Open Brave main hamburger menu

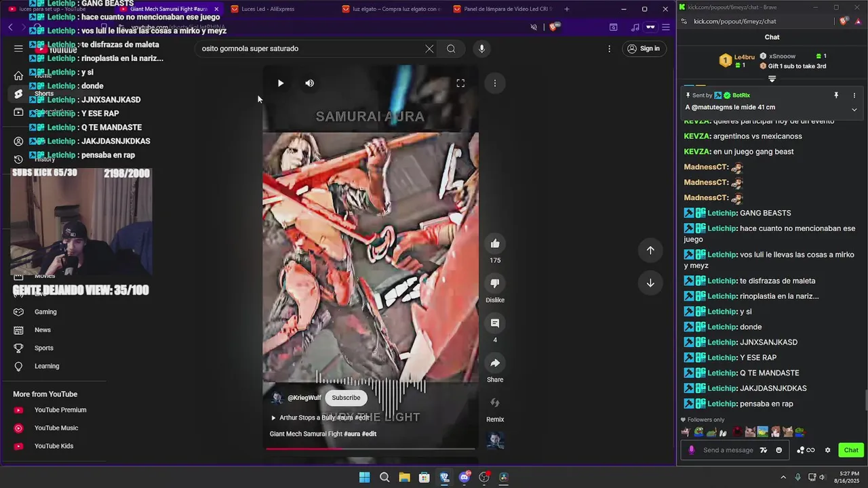pos(666,27)
